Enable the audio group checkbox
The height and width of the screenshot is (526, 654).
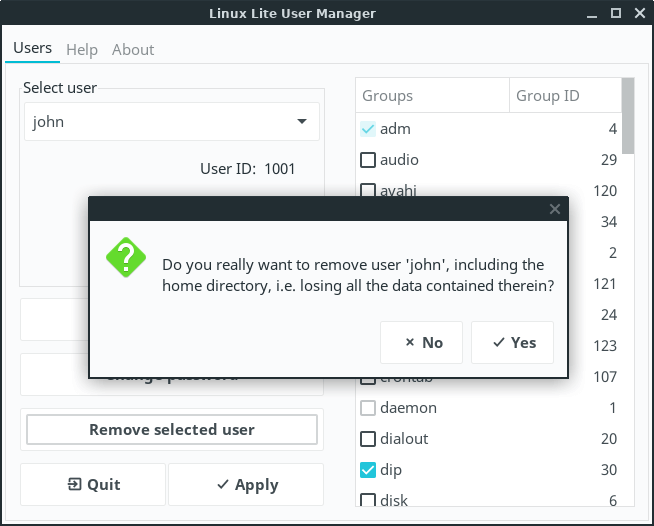(368, 160)
